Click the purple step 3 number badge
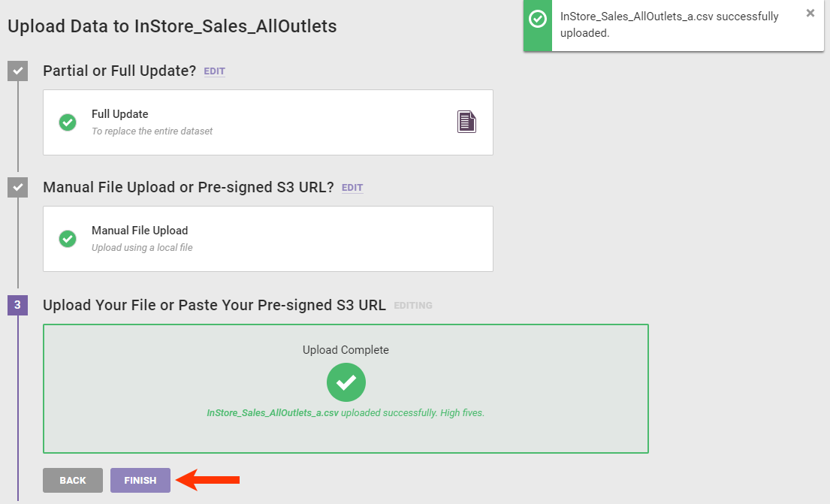 (17, 306)
